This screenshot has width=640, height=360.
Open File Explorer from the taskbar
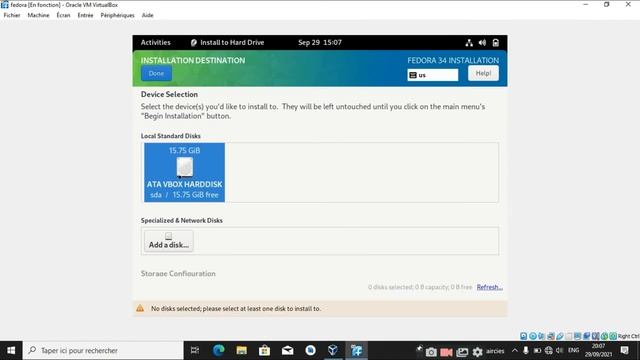point(242,351)
